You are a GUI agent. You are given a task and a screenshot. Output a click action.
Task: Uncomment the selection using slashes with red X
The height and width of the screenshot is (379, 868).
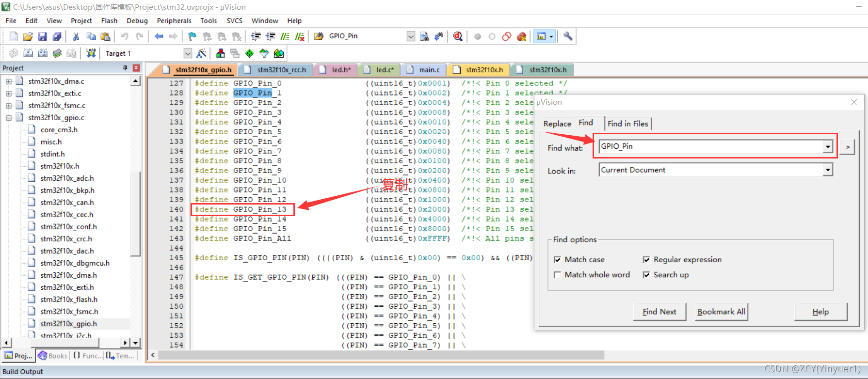tap(300, 36)
